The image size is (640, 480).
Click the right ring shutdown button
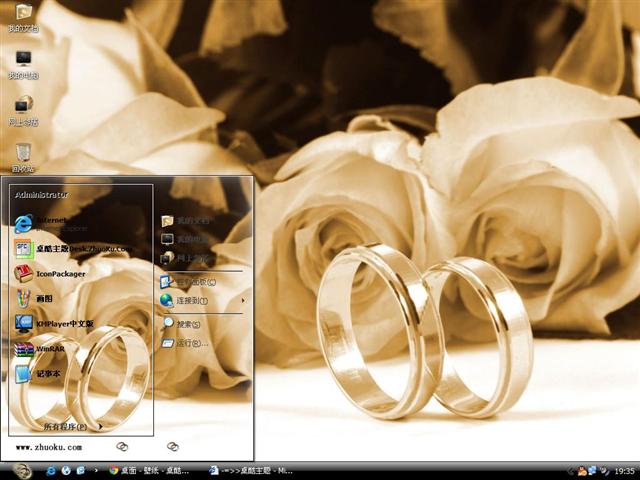(173, 447)
